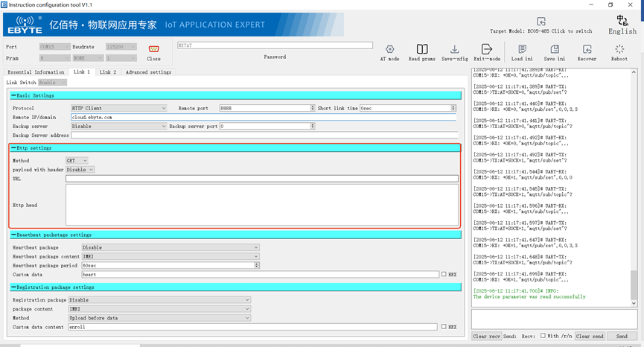Open the Backup server dropdown
Screen dimensions: 644x347
click(118, 126)
